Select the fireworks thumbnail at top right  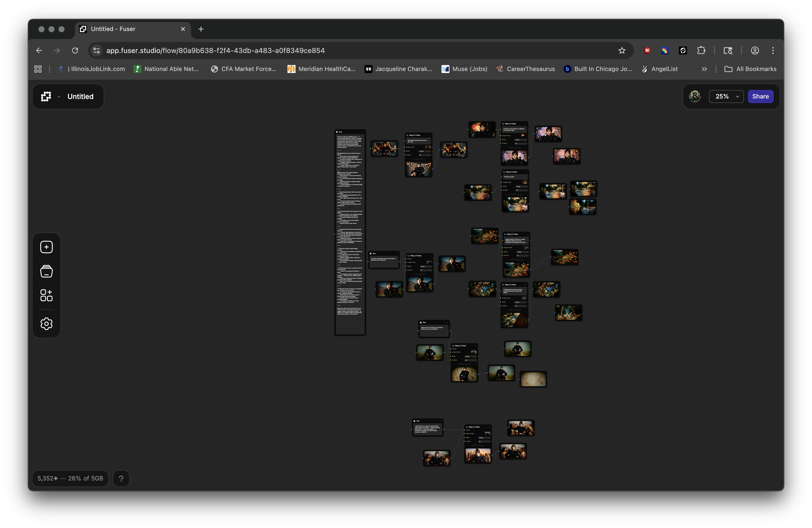pos(548,134)
